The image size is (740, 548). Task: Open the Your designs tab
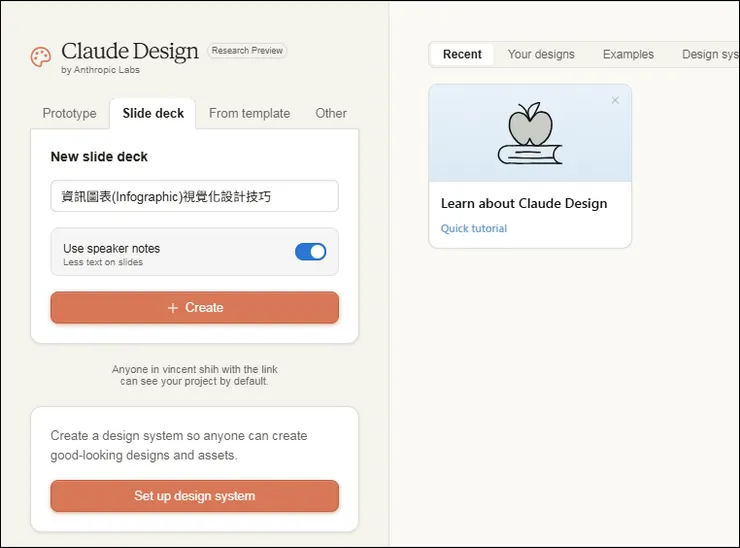tap(541, 55)
